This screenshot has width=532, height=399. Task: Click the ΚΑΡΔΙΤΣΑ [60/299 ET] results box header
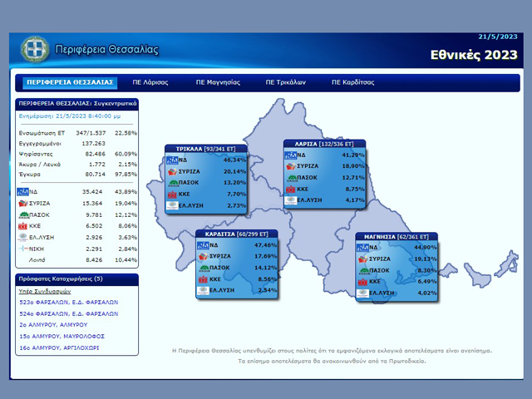click(x=237, y=234)
